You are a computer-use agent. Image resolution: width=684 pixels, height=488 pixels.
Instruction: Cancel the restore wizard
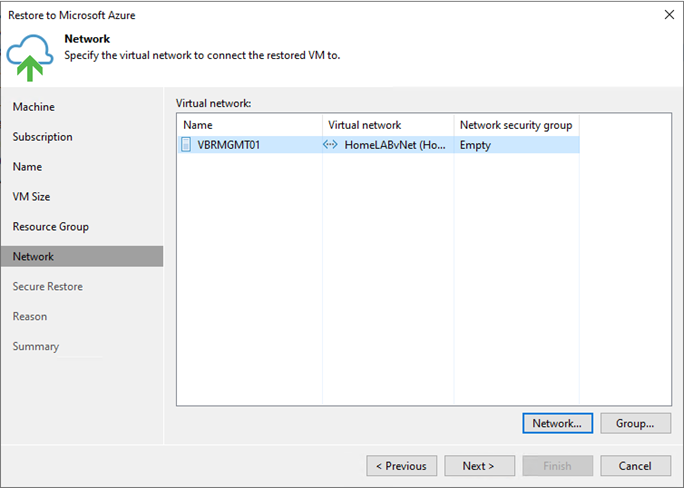[x=635, y=466]
